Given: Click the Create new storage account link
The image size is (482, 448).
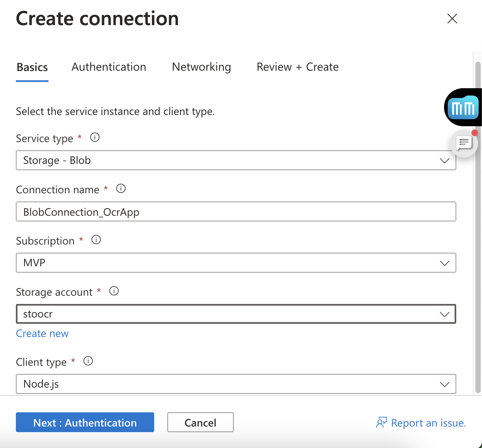Looking at the screenshot, I should 42,333.
